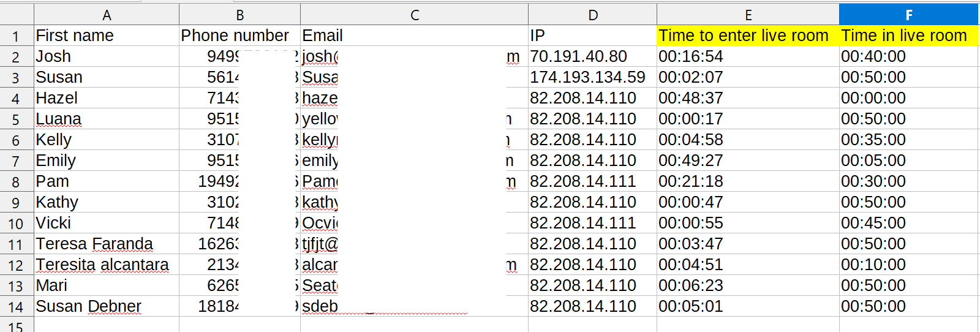980x332 pixels.
Task: Select column B header
Action: click(239, 15)
